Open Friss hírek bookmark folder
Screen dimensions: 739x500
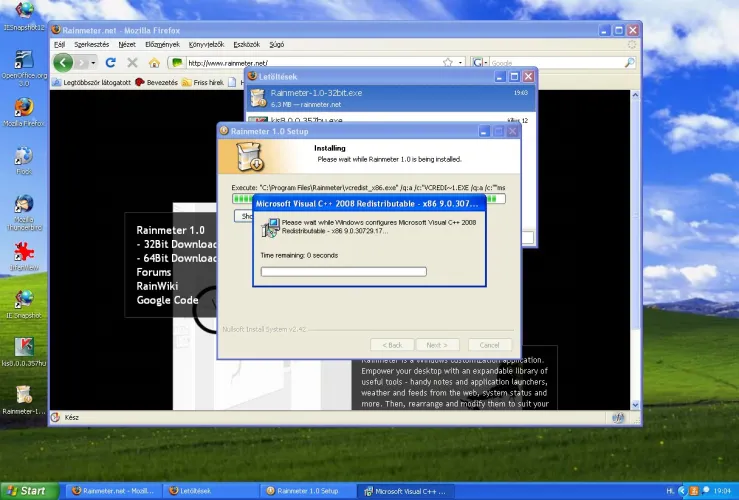click(203, 82)
